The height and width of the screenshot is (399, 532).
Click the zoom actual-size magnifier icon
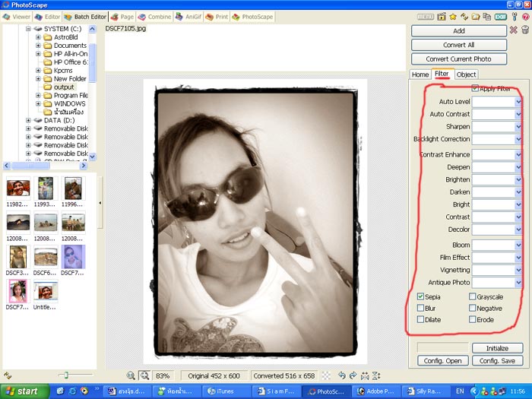[131, 375]
